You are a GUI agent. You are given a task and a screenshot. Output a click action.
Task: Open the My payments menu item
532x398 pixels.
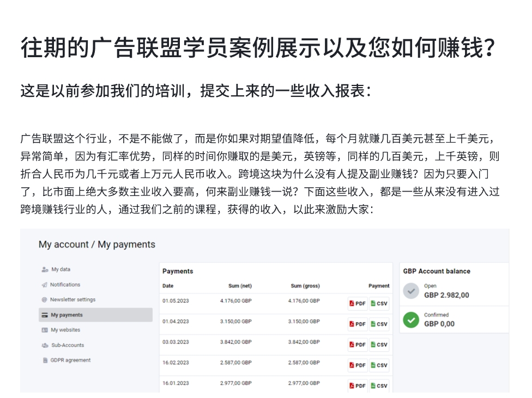[x=66, y=315]
